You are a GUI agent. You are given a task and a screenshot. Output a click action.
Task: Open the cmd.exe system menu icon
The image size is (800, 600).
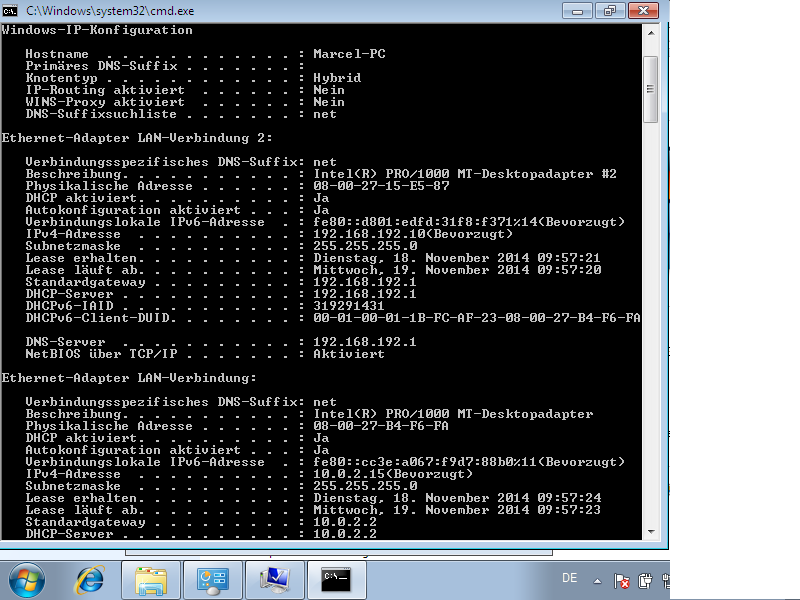pyautogui.click(x=9, y=10)
